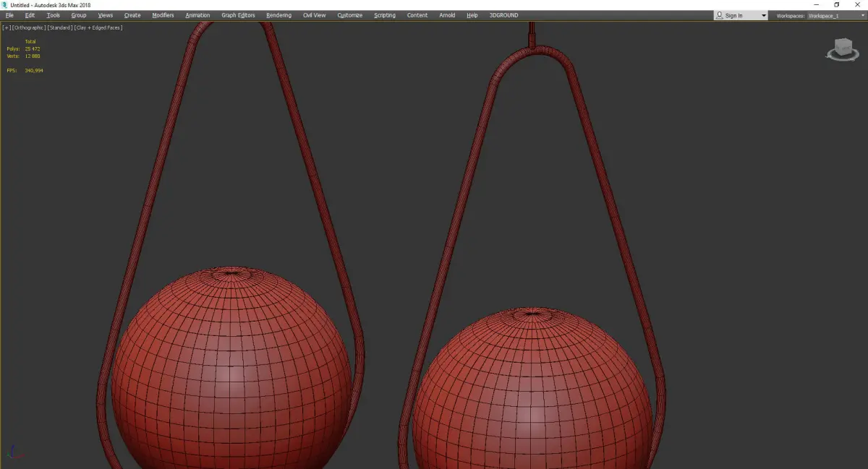Open the Modifiers menu
Screen dimensions: 868x469
[x=163, y=15]
